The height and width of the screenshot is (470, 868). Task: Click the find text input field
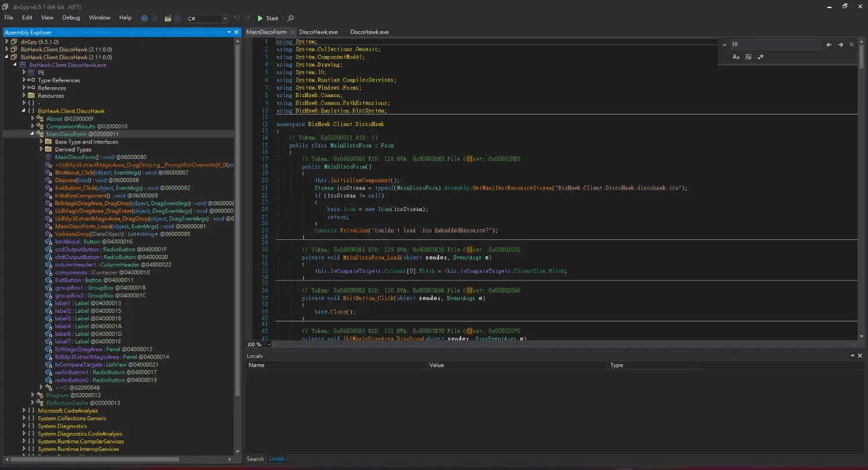pyautogui.click(x=774, y=45)
